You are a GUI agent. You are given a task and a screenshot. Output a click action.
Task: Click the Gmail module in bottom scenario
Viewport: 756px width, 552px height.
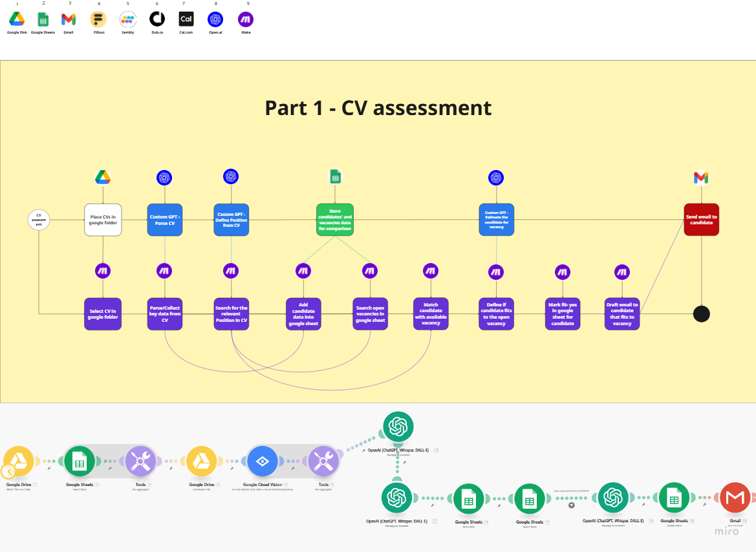tap(735, 498)
